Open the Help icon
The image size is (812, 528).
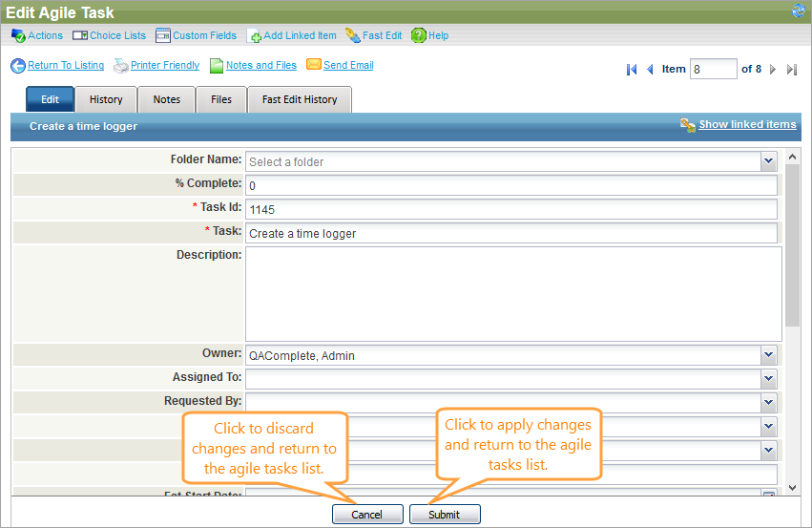click(418, 35)
